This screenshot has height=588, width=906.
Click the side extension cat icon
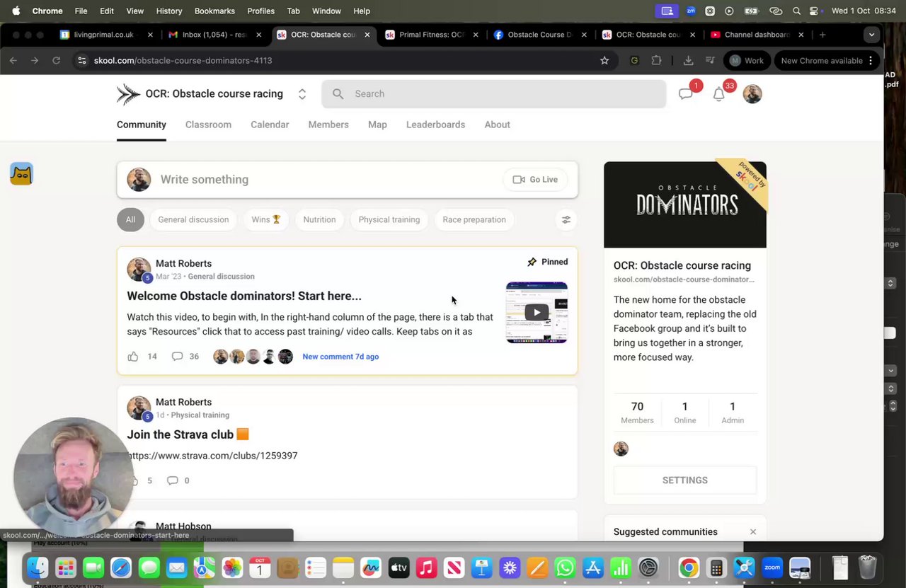[21, 173]
